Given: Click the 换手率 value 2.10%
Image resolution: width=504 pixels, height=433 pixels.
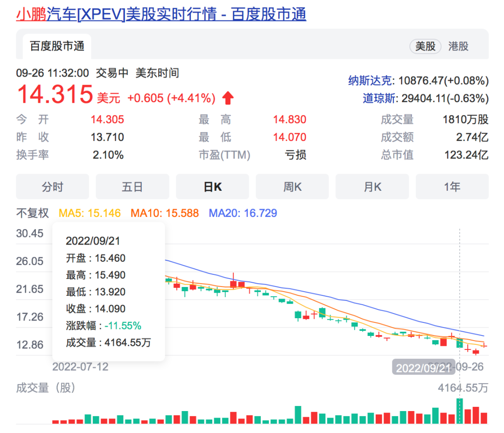Looking at the screenshot, I should pos(108,155).
